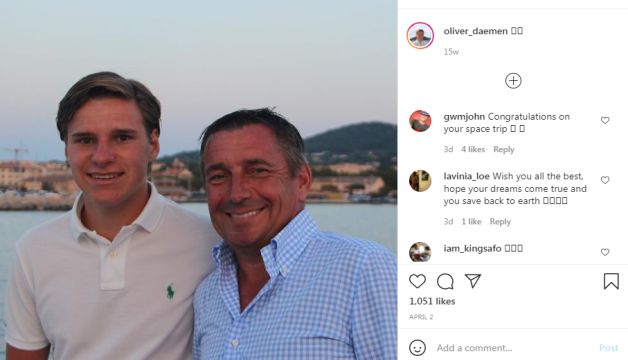The height and width of the screenshot is (360, 628).
Task: Like gwmjohn's comment
Action: [x=605, y=120]
